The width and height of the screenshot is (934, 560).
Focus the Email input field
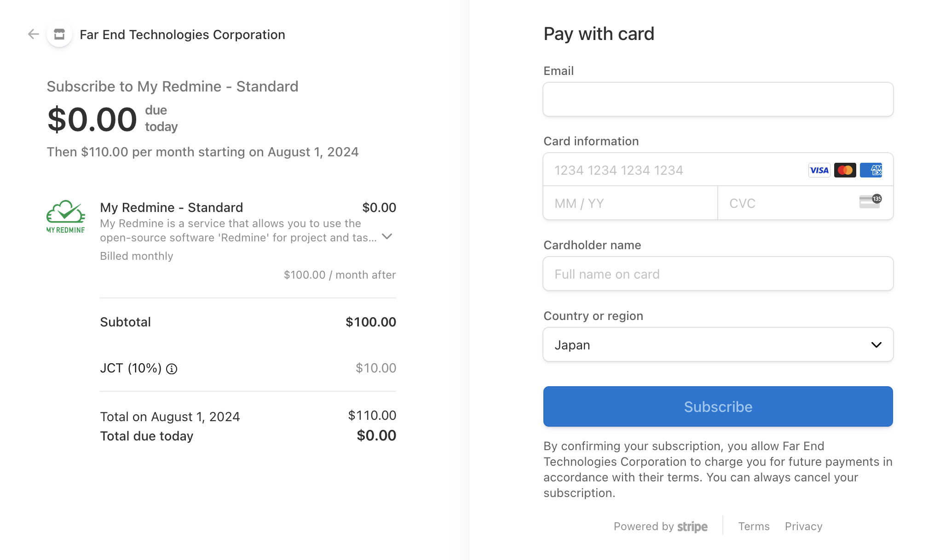718,99
